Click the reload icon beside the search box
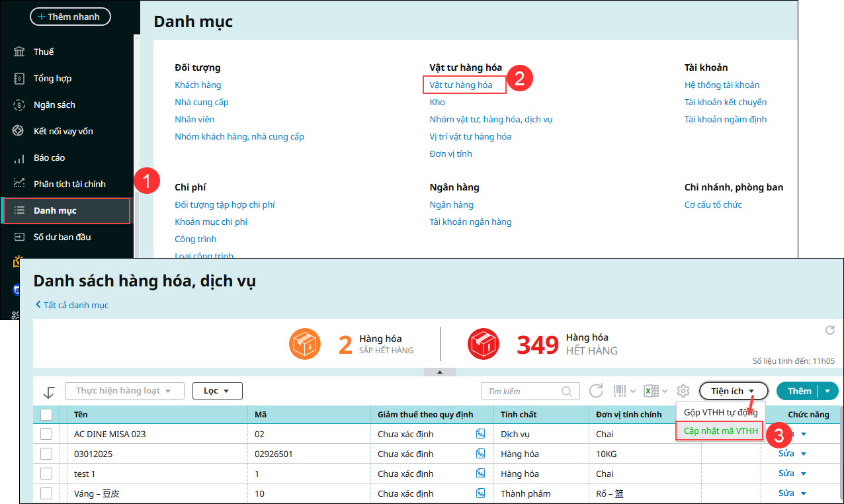The width and height of the screenshot is (844, 504). tap(596, 391)
